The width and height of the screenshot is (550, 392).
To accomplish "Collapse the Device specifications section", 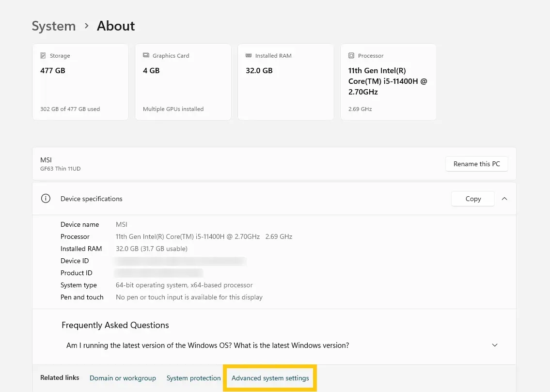I will click(504, 199).
